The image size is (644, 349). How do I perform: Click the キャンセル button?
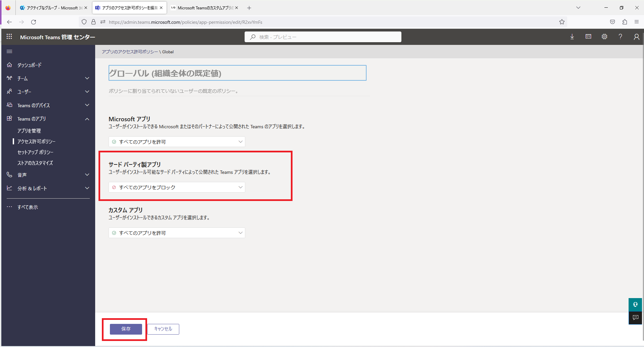[x=163, y=329]
